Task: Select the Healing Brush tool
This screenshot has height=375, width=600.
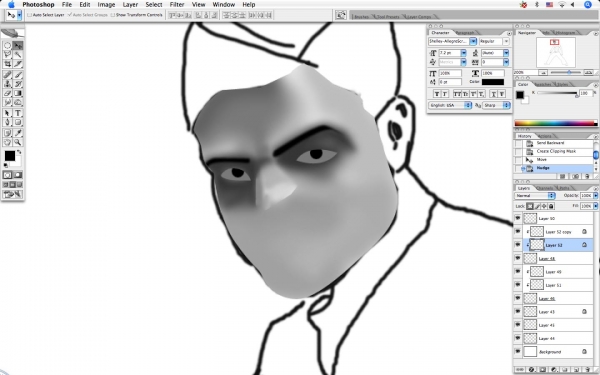Action: coord(7,75)
